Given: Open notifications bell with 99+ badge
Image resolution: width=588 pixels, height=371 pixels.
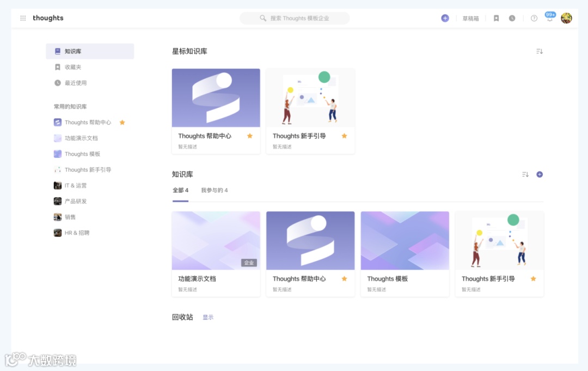Looking at the screenshot, I should pyautogui.click(x=550, y=17).
